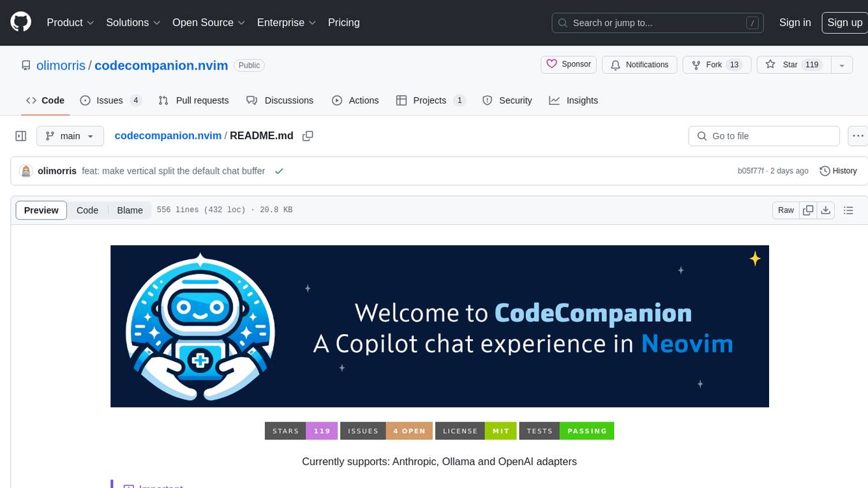Download the raw file icon

pos(826,210)
